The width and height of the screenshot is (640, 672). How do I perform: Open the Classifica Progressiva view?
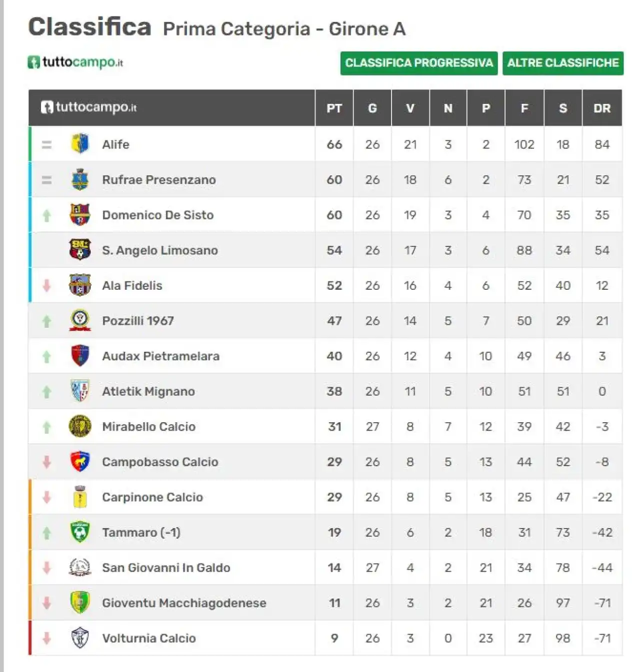coord(419,63)
